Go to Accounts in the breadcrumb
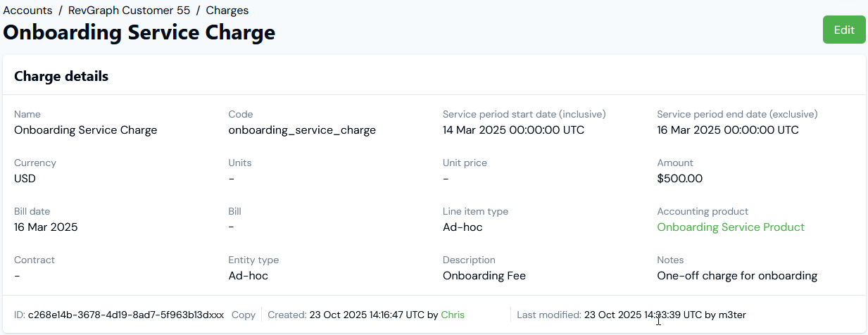The height and width of the screenshot is (335, 868). [x=27, y=11]
